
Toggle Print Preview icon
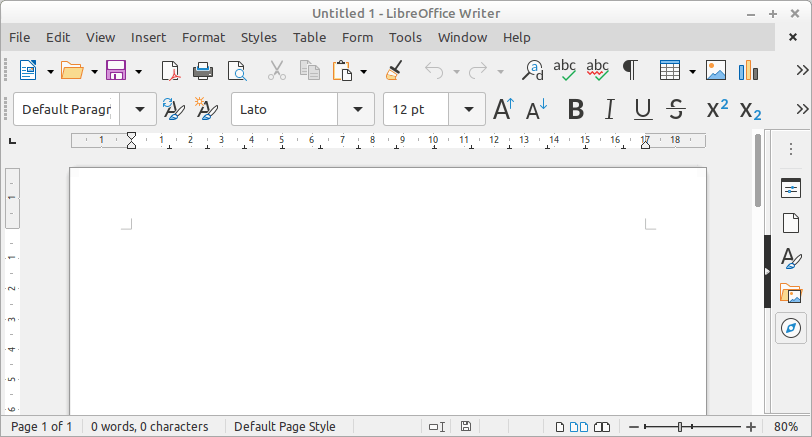237,70
